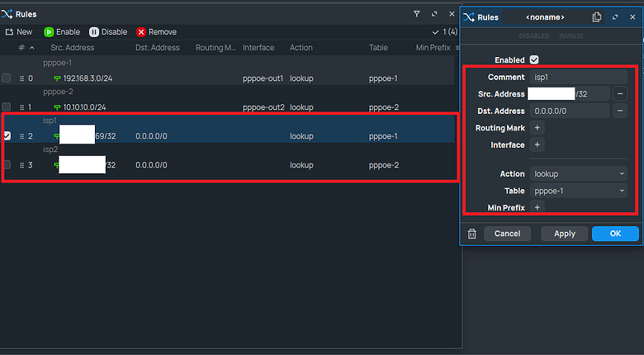The height and width of the screenshot is (355, 644).
Task: Add an Interface with plus button
Action: pos(537,144)
